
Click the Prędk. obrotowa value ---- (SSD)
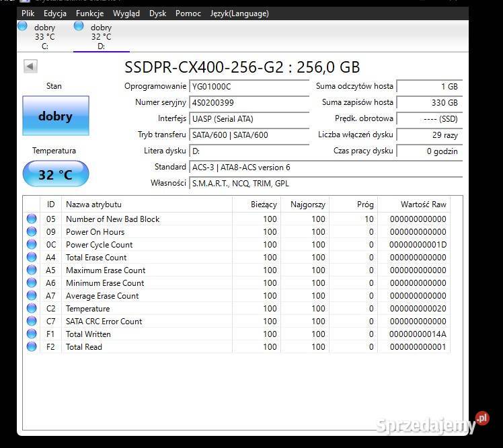tap(429, 119)
